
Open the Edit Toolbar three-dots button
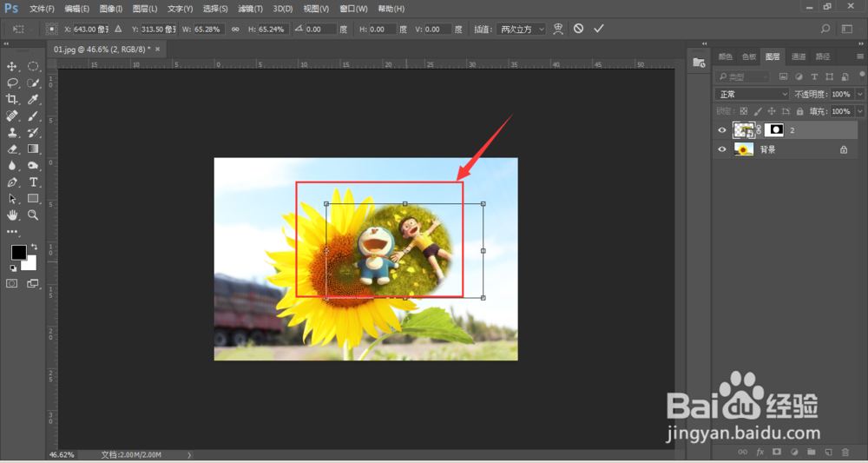[11, 231]
